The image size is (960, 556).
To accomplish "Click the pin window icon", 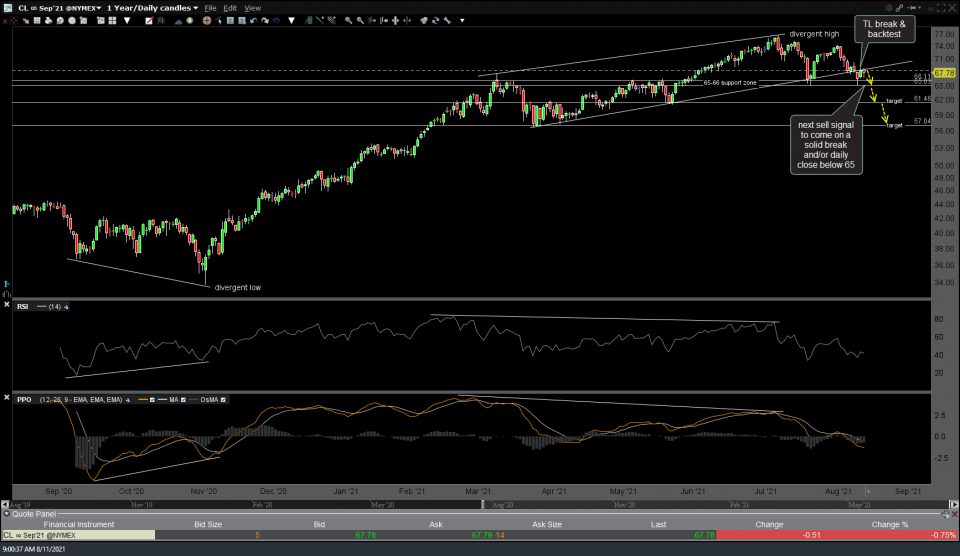I will [x=912, y=8].
